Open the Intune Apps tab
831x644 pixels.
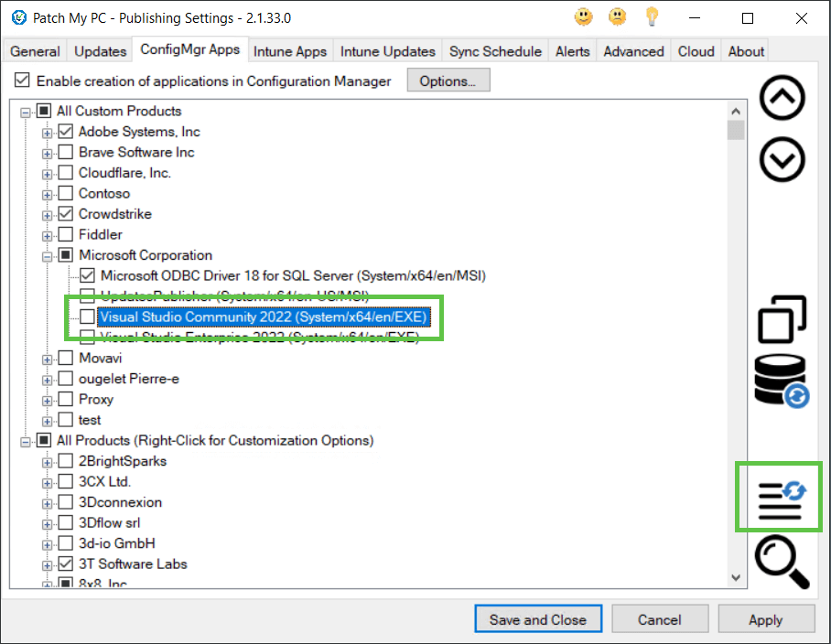[290, 51]
